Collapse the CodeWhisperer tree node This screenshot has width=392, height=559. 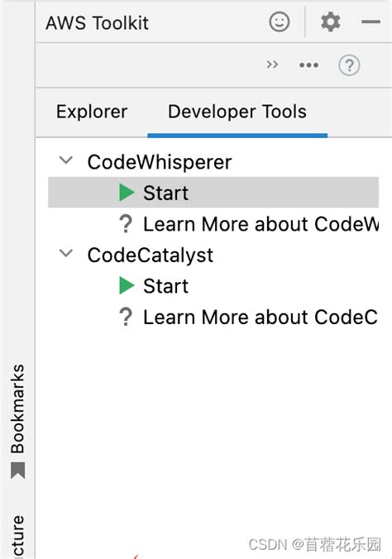point(66,160)
